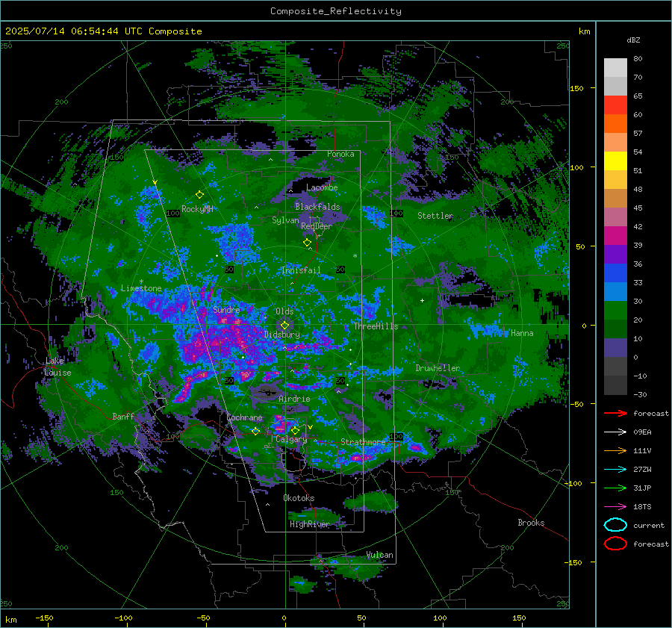Image resolution: width=672 pixels, height=628 pixels.
Task: Select the red swatch in dBZ legend
Action: point(615,105)
